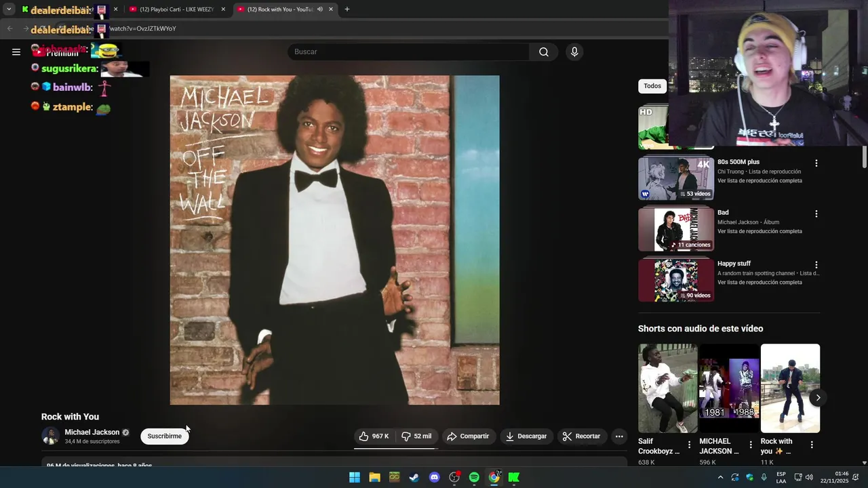Like the Rock with You video
The height and width of the screenshot is (488, 868).
click(x=374, y=436)
